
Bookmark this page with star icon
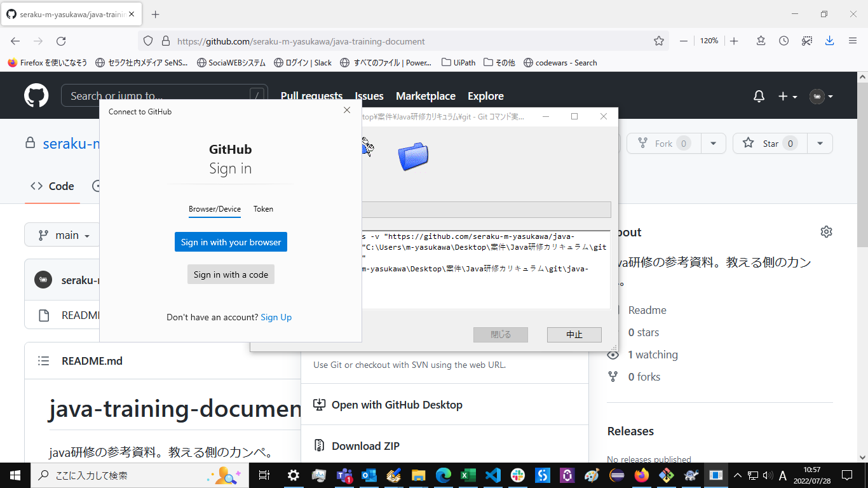[659, 41]
